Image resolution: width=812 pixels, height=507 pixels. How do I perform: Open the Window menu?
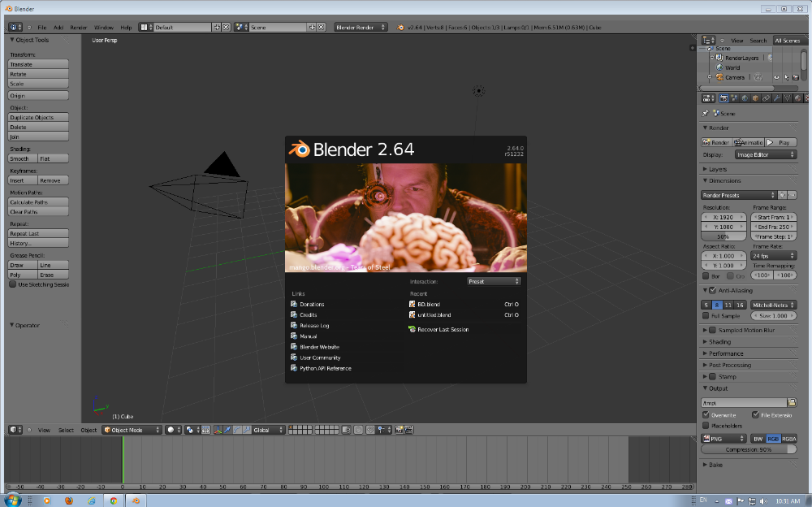[104, 28]
